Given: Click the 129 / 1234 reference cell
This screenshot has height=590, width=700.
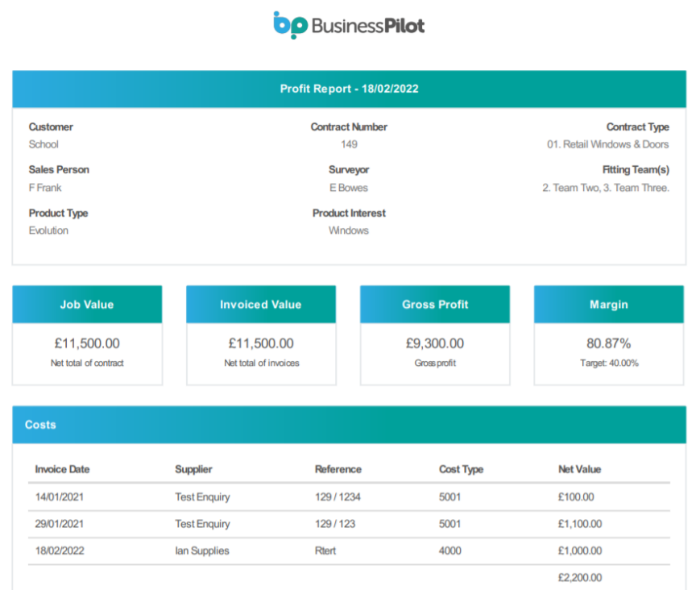Looking at the screenshot, I should [338, 497].
